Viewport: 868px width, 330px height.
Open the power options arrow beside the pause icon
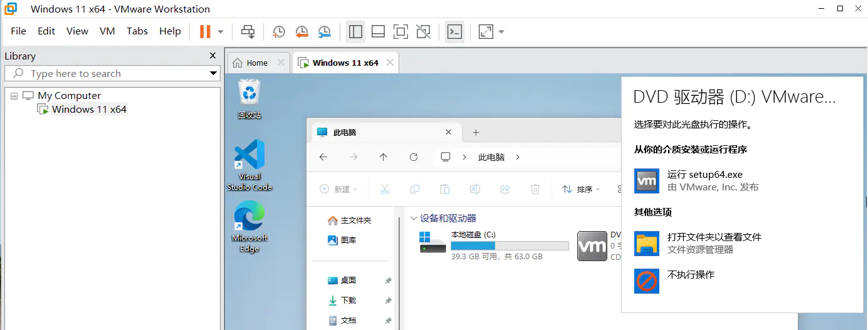[221, 31]
